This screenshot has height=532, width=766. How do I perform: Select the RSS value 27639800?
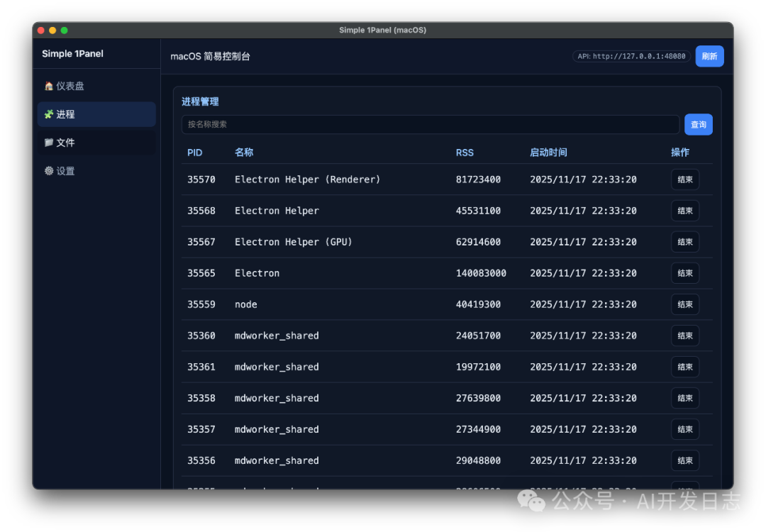478,398
